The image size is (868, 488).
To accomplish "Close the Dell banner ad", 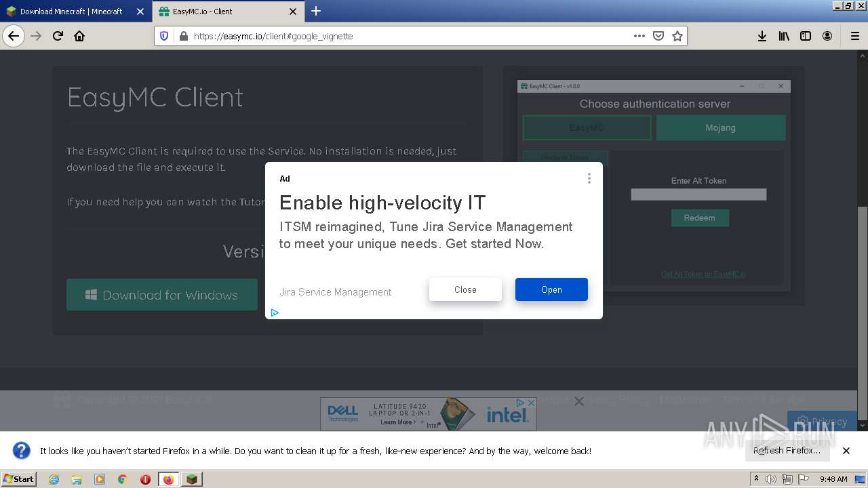I will coord(531,403).
